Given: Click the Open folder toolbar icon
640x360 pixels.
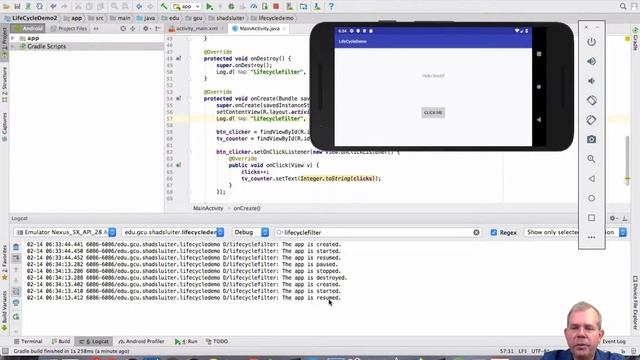Looking at the screenshot, I should click(6, 7).
